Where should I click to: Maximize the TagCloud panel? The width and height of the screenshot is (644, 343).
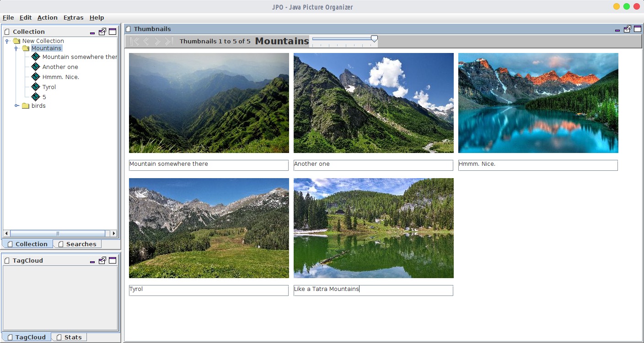click(113, 260)
